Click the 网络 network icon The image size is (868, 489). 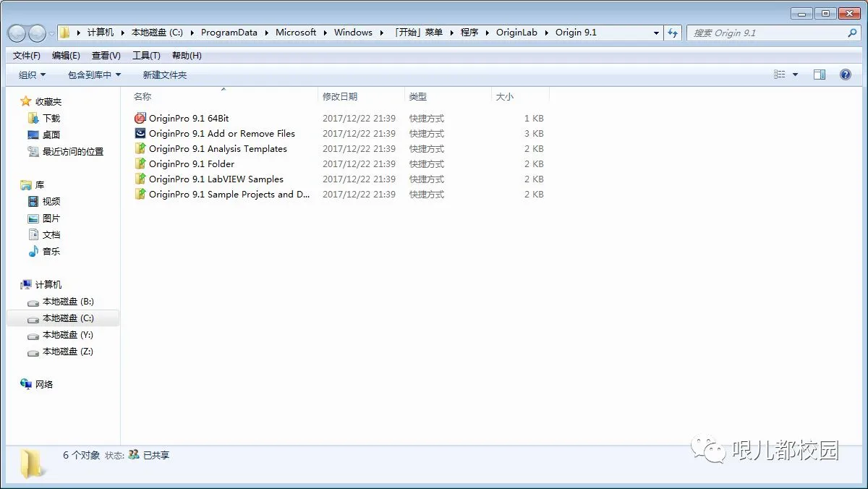[x=26, y=384]
